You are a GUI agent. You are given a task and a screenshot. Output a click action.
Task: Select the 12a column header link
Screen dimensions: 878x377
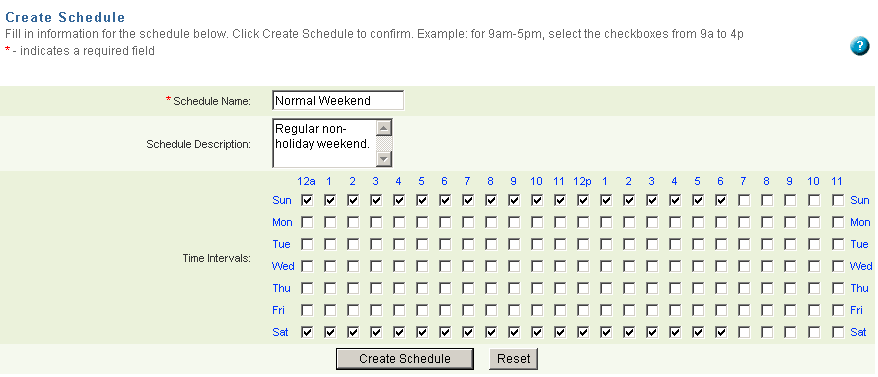306,181
